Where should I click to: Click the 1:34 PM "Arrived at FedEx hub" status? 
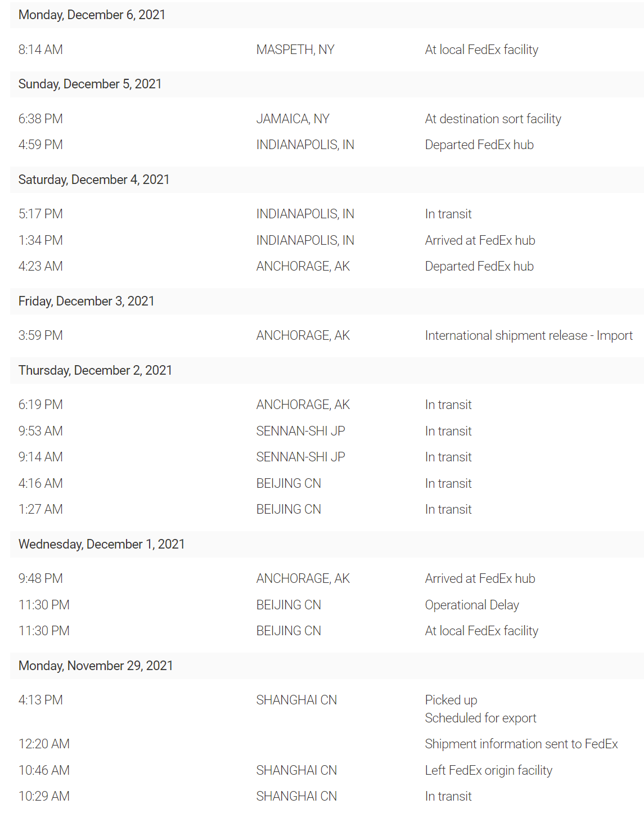[480, 240]
